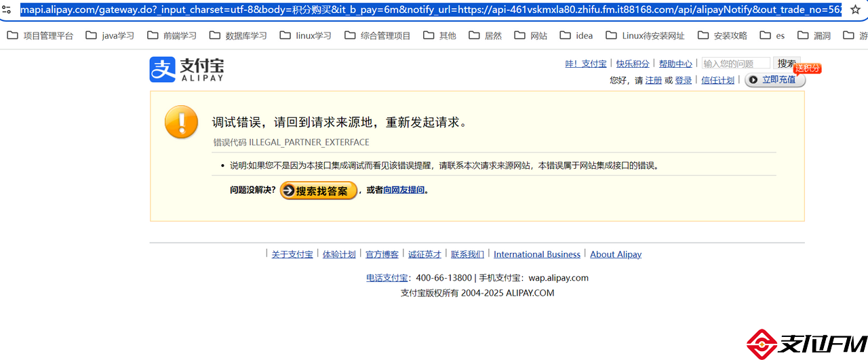Open the 项目管理平台 bookmark folder
The width and height of the screenshot is (868, 360).
click(40, 36)
